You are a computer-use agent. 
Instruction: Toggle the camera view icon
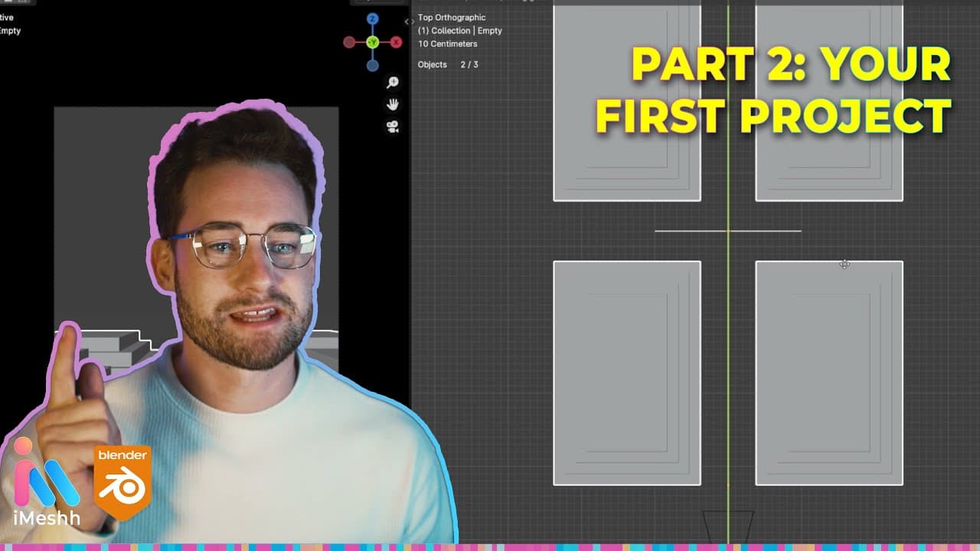point(393,126)
